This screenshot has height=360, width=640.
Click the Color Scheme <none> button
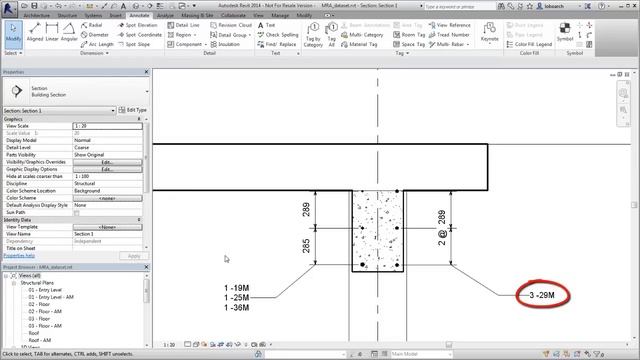(x=107, y=198)
